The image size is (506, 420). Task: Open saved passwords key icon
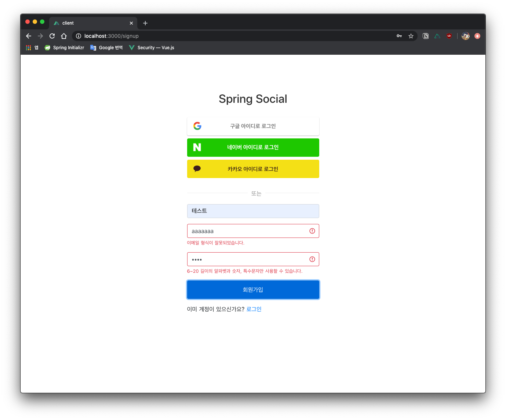click(399, 36)
